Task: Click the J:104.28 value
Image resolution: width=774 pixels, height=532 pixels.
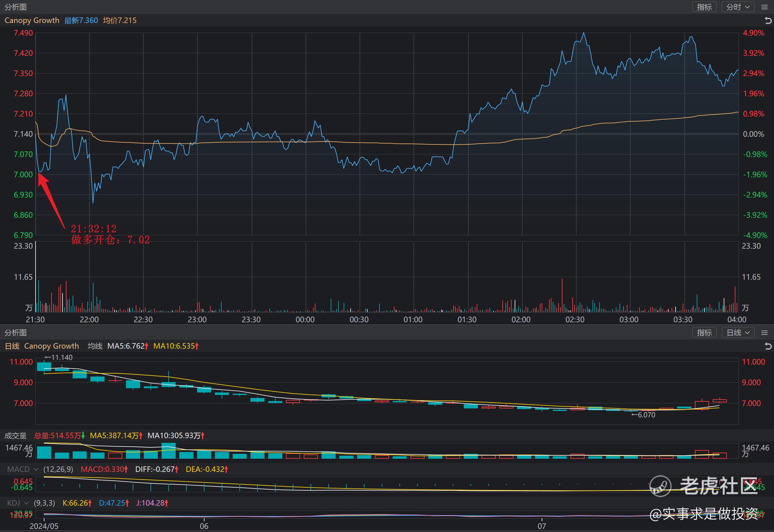Action: [x=152, y=503]
